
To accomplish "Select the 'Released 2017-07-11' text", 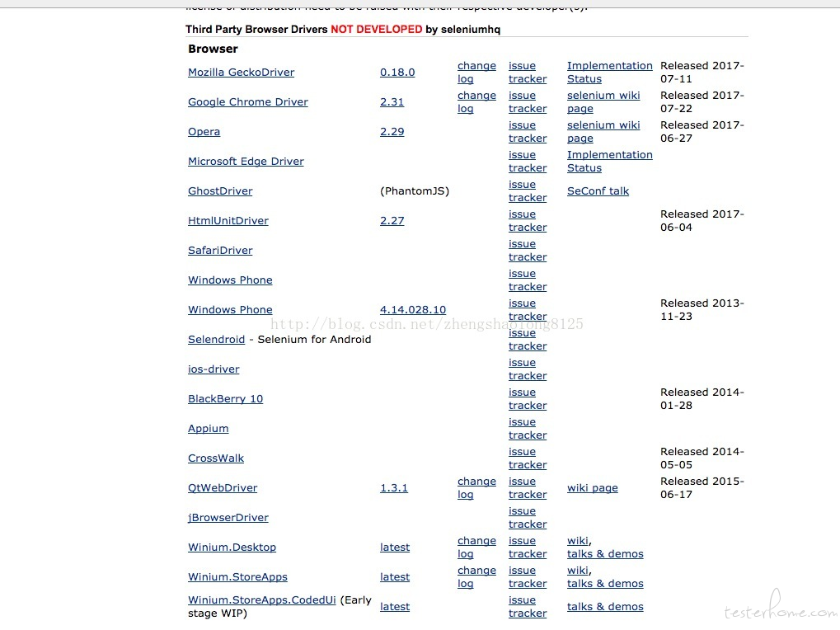I will coord(702,73).
